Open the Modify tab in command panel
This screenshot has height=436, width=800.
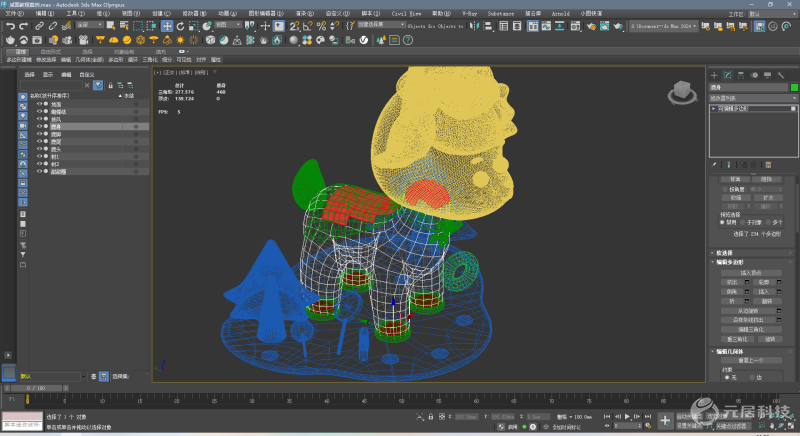(x=728, y=75)
